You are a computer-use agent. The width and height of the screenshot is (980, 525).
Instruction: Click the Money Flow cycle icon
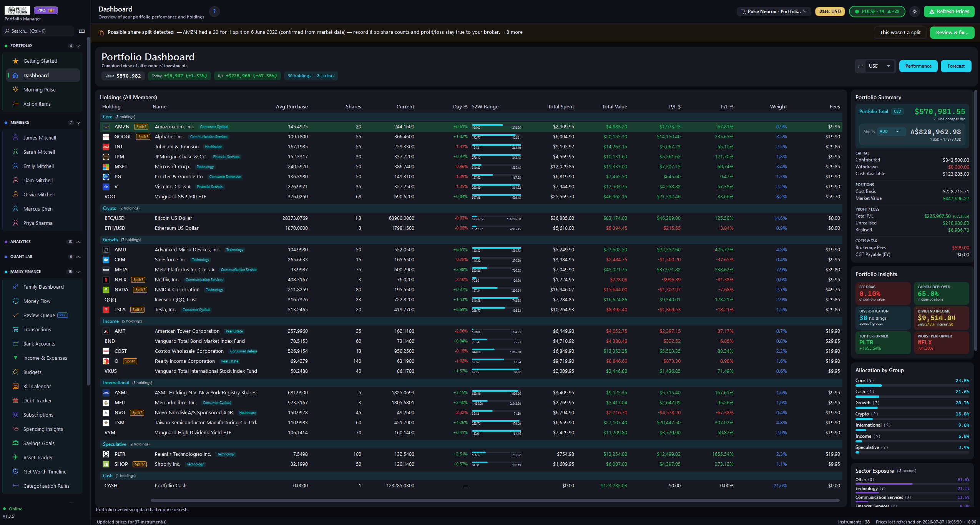pos(16,301)
